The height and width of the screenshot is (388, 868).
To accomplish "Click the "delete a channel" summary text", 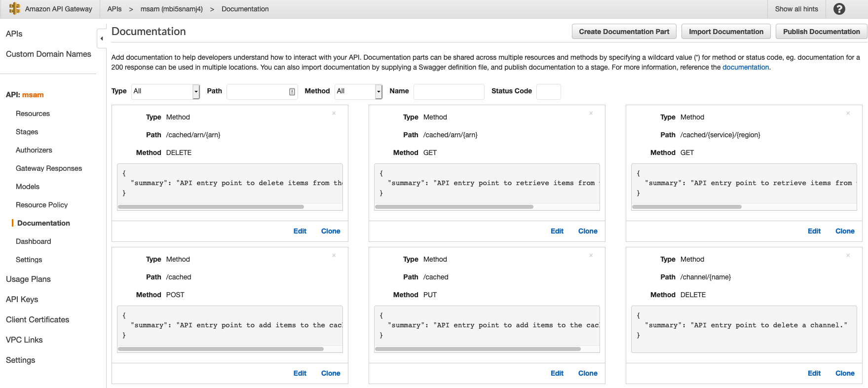I will coord(746,325).
